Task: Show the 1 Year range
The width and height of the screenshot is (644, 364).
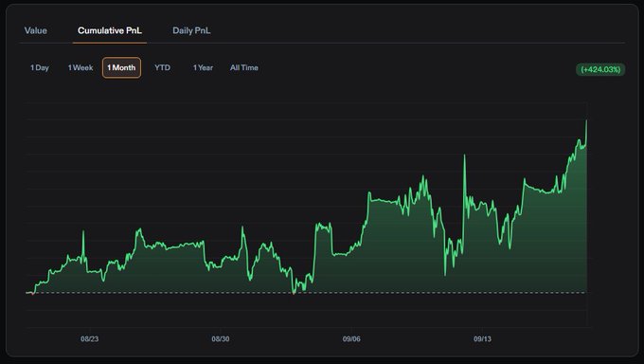Action: 203,68
